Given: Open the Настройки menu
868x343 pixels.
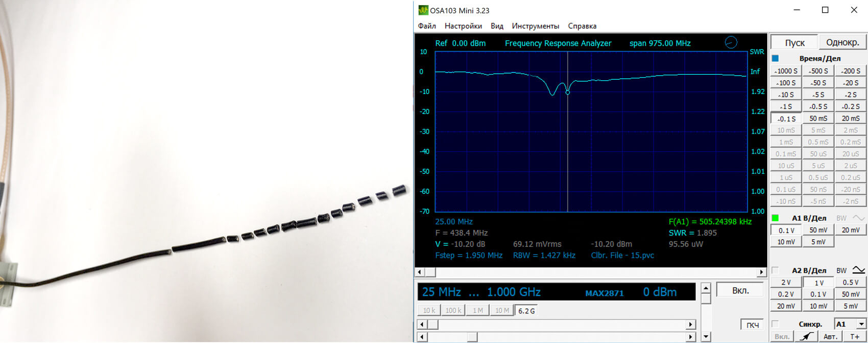Looking at the screenshot, I should coord(463,26).
